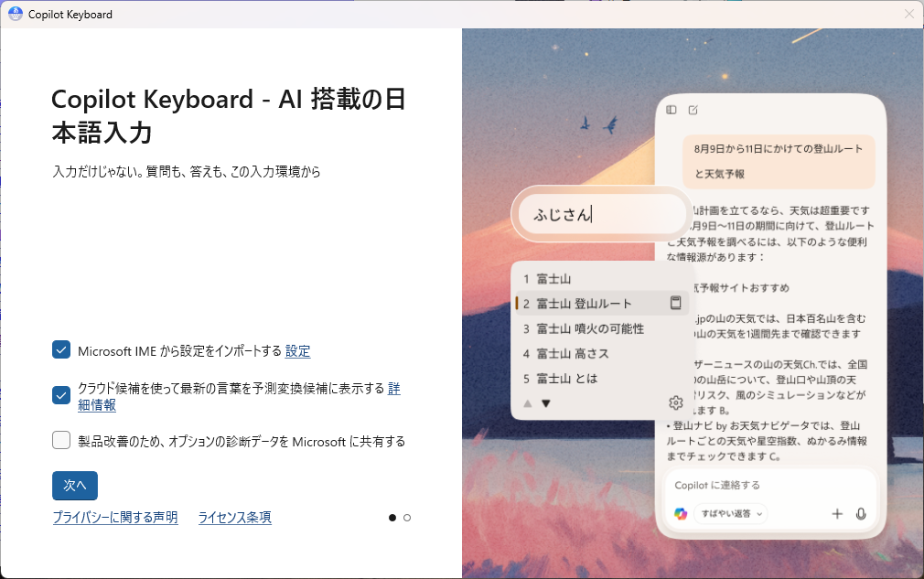924x579 pixels.
Task: Uncheck Microsoft IME から設定をインポートする checkbox
Action: pyautogui.click(x=61, y=350)
